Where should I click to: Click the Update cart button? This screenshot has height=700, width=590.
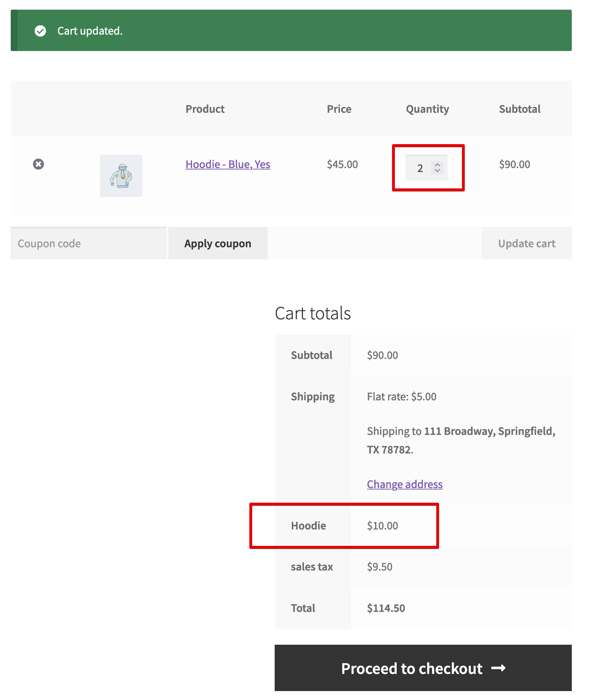coord(526,243)
